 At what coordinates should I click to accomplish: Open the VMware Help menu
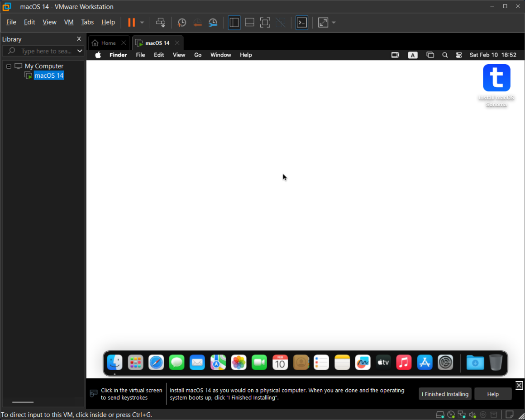click(108, 22)
